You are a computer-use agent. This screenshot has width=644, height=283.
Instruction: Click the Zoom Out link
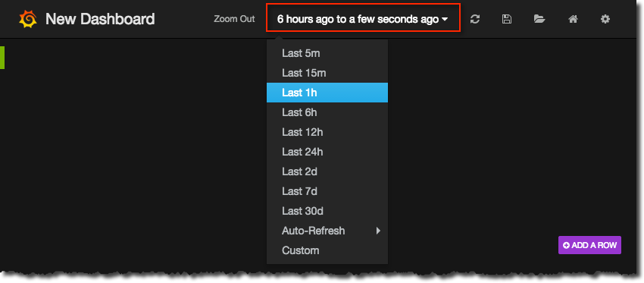pyautogui.click(x=234, y=19)
